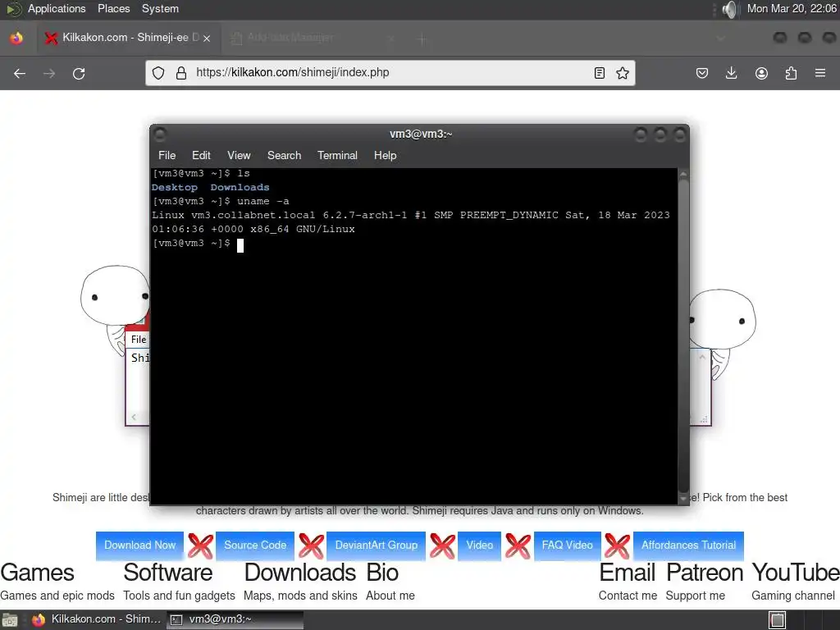This screenshot has height=630, width=840.
Task: Click the system volume speaker icon
Action: [728, 9]
